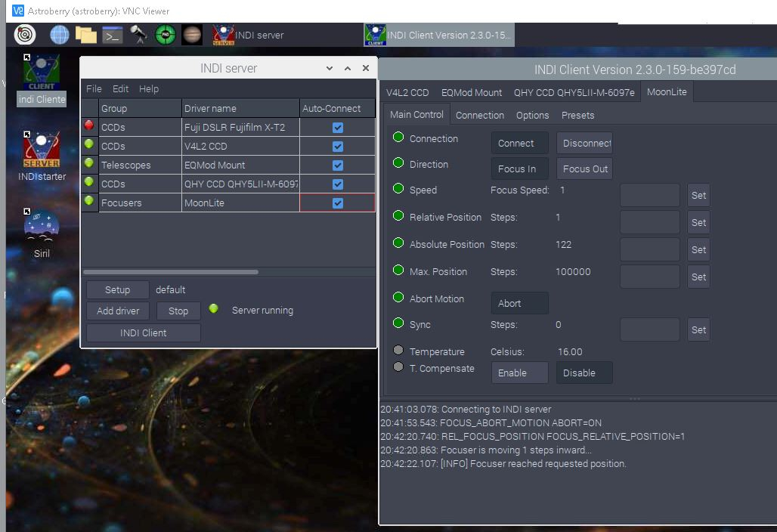Click the Driver name column header
This screenshot has width=777, height=532.
pos(240,109)
